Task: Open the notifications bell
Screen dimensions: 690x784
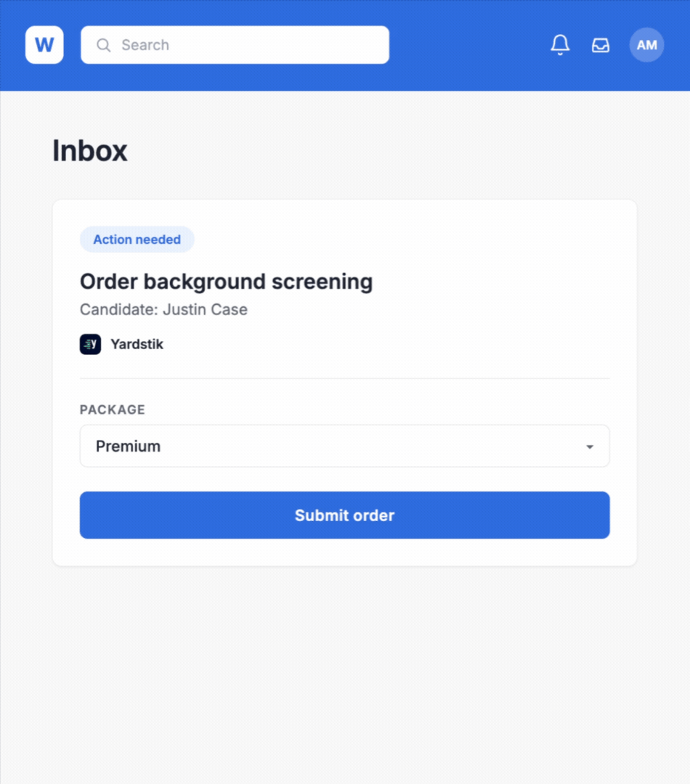Action: tap(560, 45)
